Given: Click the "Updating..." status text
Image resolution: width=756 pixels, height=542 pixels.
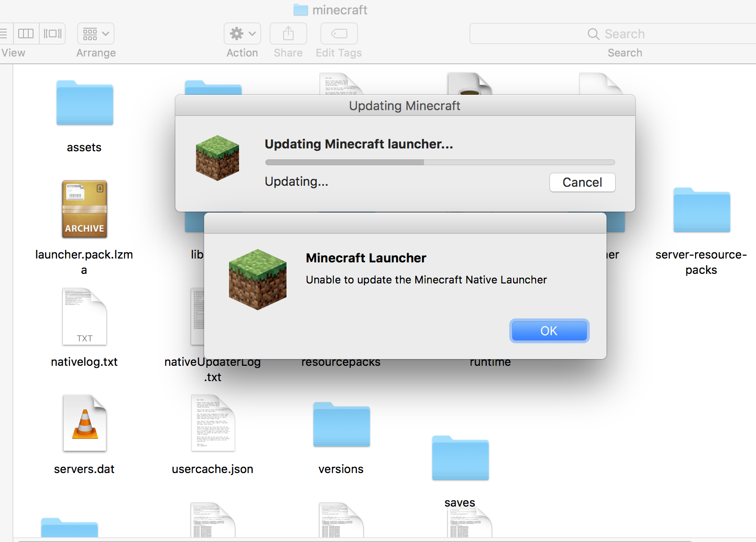Looking at the screenshot, I should tap(297, 181).
